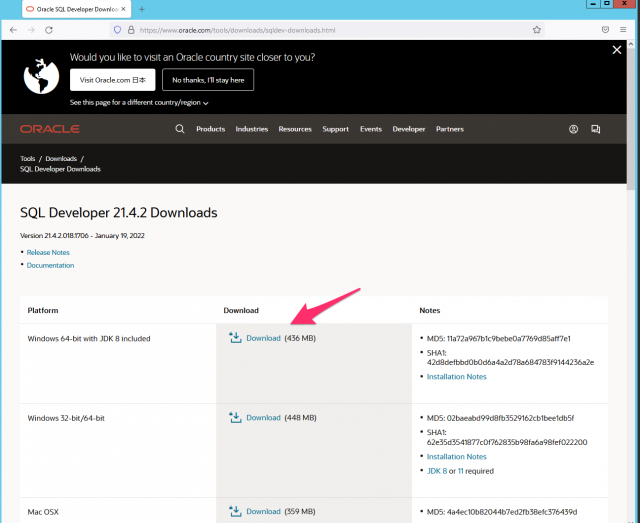Open Installation Notes for Windows 32-bit/64-bit

coord(457,456)
